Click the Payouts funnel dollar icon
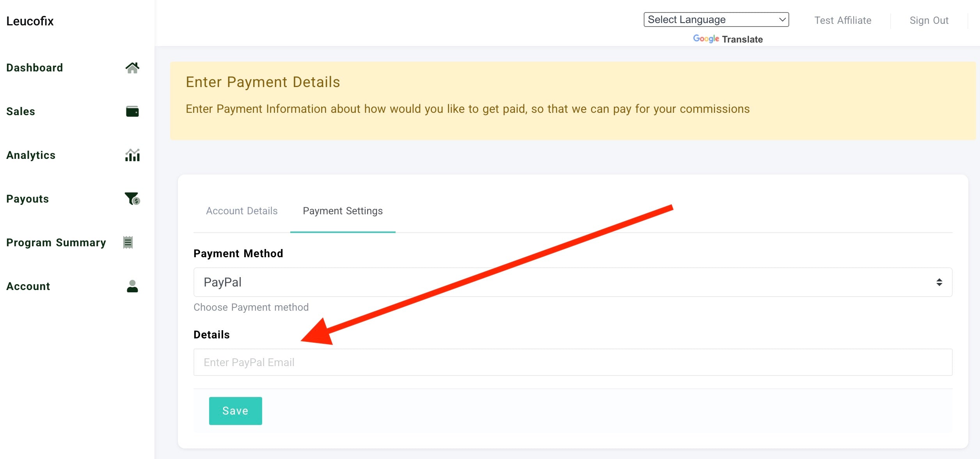Image resolution: width=980 pixels, height=459 pixels. [132, 199]
